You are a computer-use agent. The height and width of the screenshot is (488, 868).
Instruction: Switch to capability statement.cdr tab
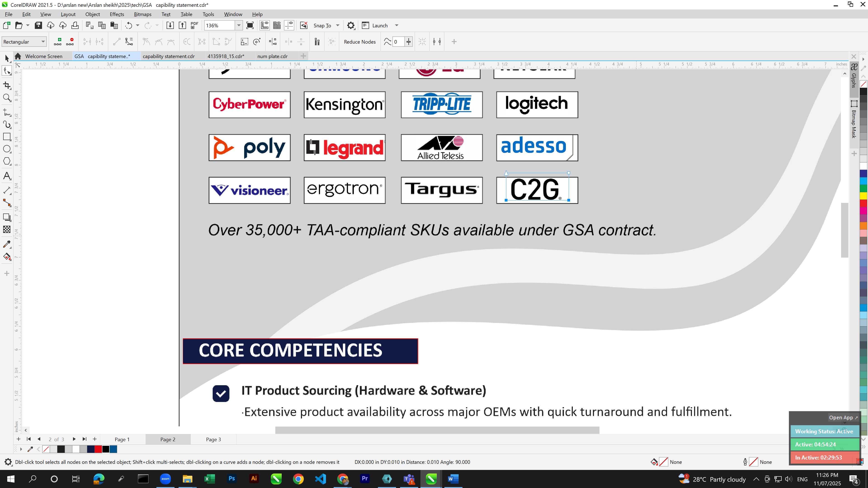pyautogui.click(x=168, y=56)
